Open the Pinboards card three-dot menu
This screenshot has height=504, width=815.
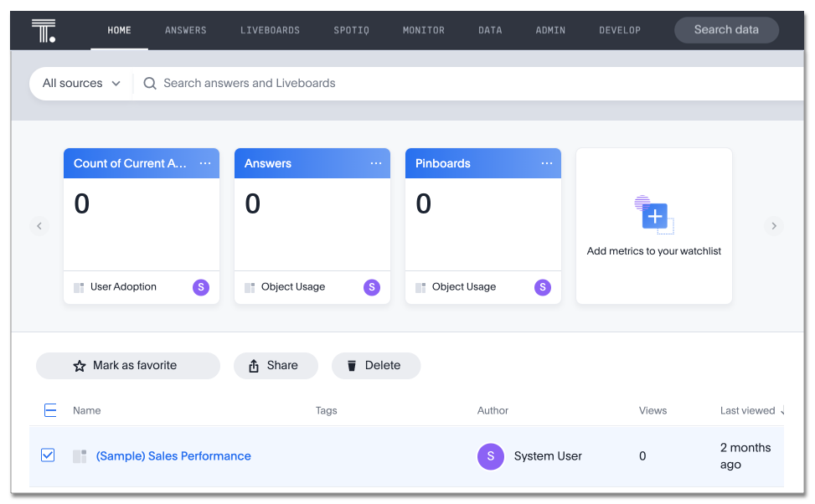pyautogui.click(x=547, y=163)
